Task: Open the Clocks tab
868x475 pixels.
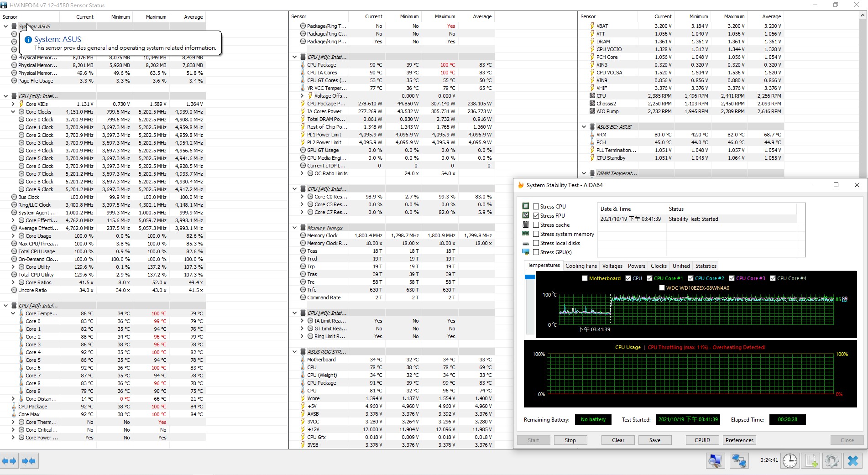Action: tap(659, 266)
